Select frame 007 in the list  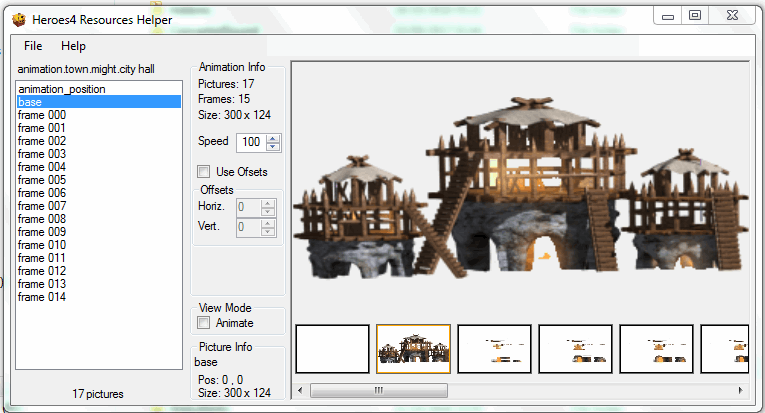tap(99, 206)
